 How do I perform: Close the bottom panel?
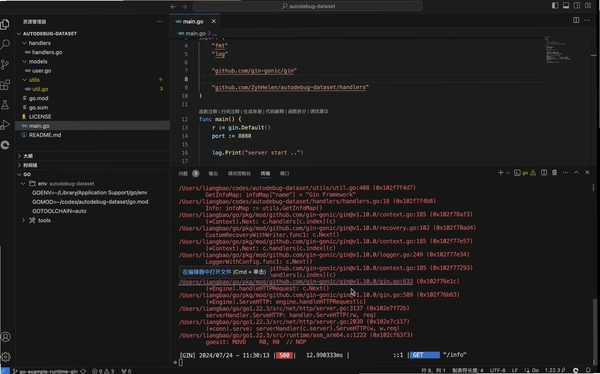(587, 173)
